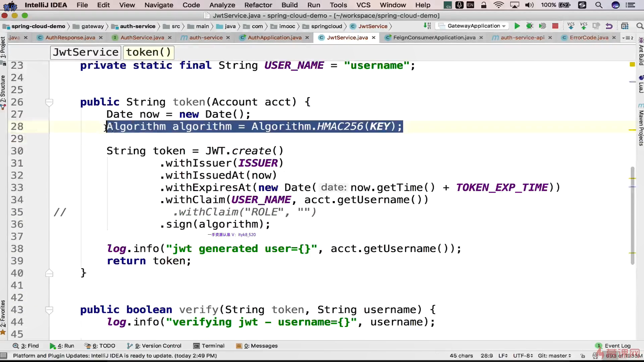
Task: Start debugging with the bug icon
Action: [530, 26]
